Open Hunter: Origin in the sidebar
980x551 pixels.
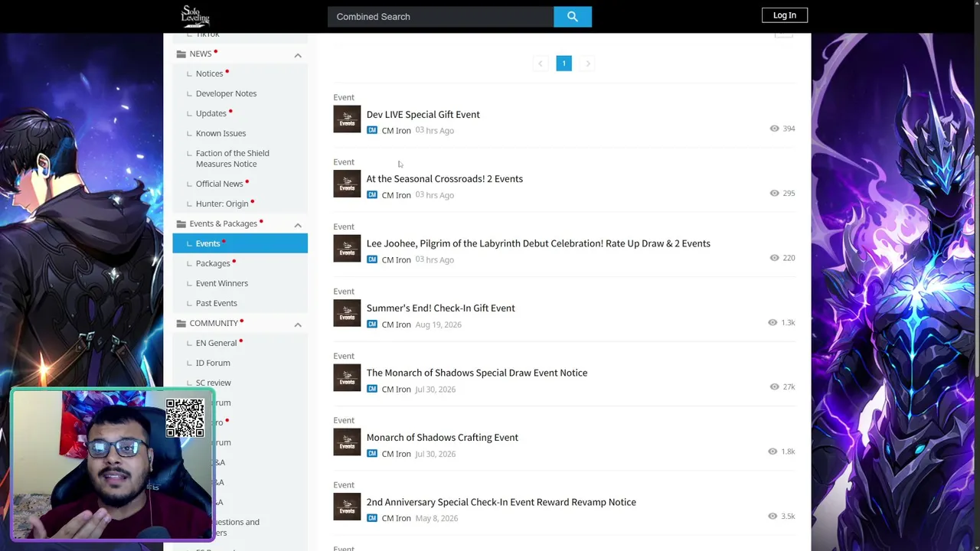[x=222, y=204]
